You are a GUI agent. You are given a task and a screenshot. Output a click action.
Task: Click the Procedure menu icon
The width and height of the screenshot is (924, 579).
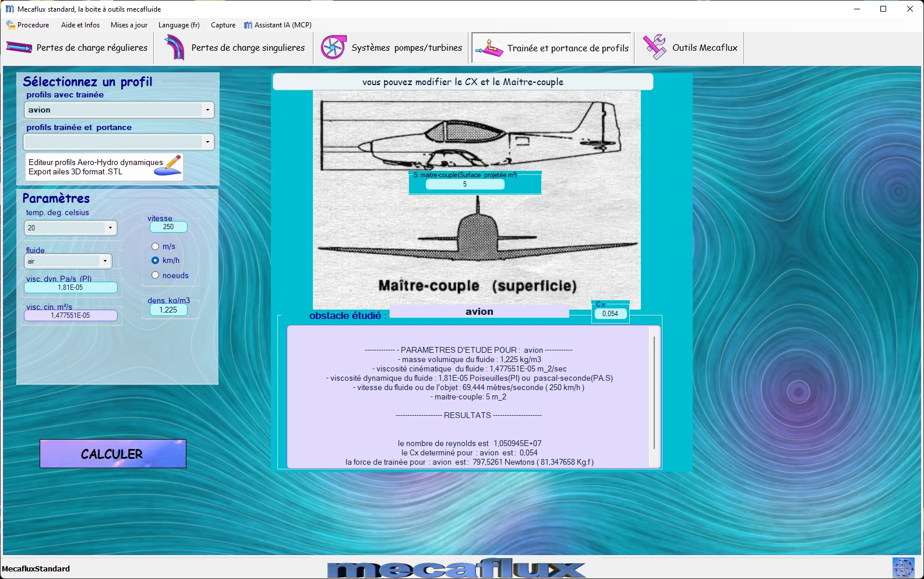point(10,25)
